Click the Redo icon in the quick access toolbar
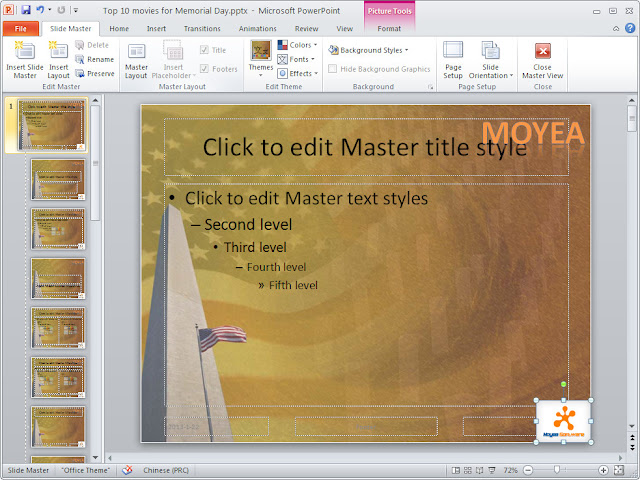This screenshot has height=480, width=640. coord(61,10)
